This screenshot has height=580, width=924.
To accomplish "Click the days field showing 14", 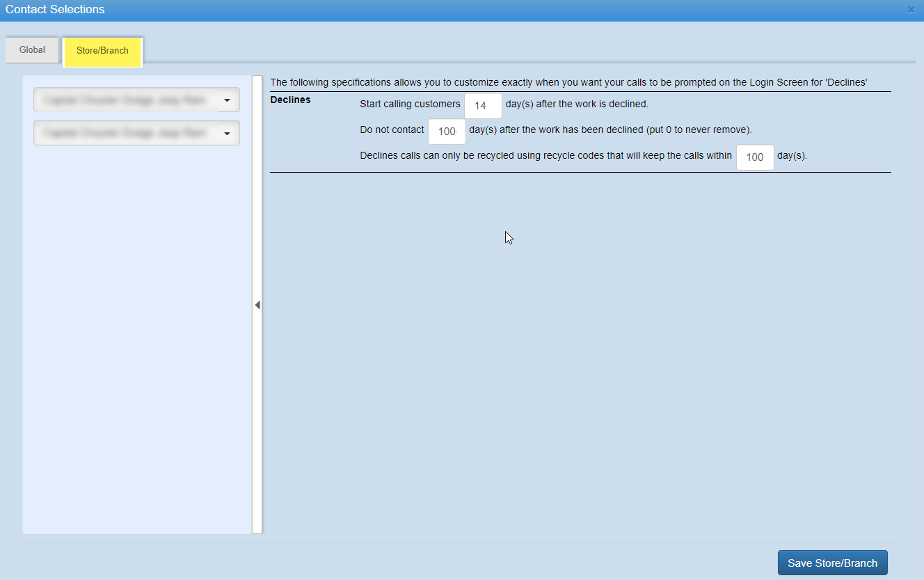I will (482, 107).
